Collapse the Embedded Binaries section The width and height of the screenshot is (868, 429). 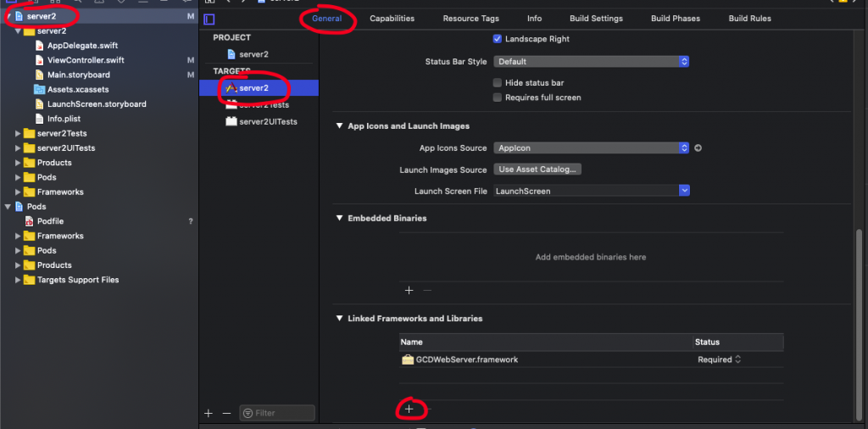[x=339, y=218]
